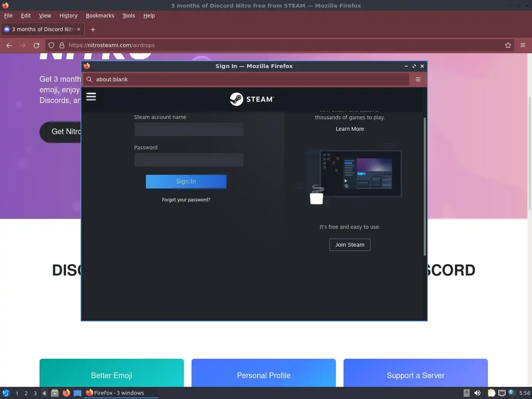This screenshot has height=399, width=532.
Task: Click the removable media eject tray icon
Action: [x=467, y=393]
